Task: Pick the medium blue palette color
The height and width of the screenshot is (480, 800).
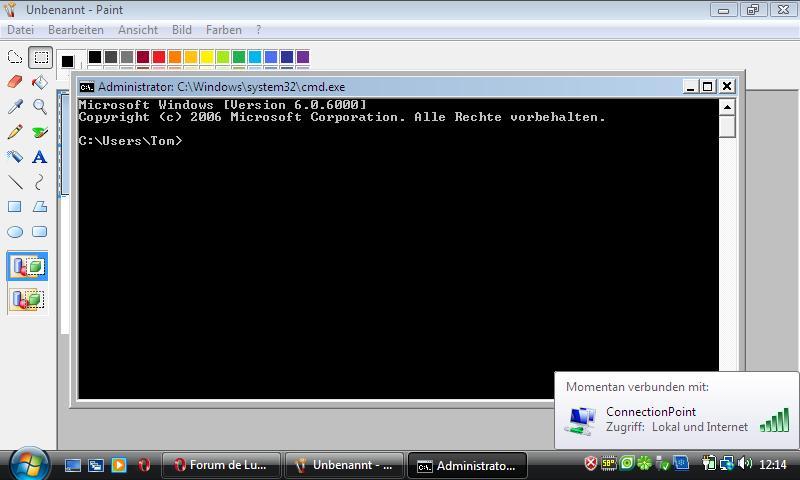Action: [x=271, y=57]
